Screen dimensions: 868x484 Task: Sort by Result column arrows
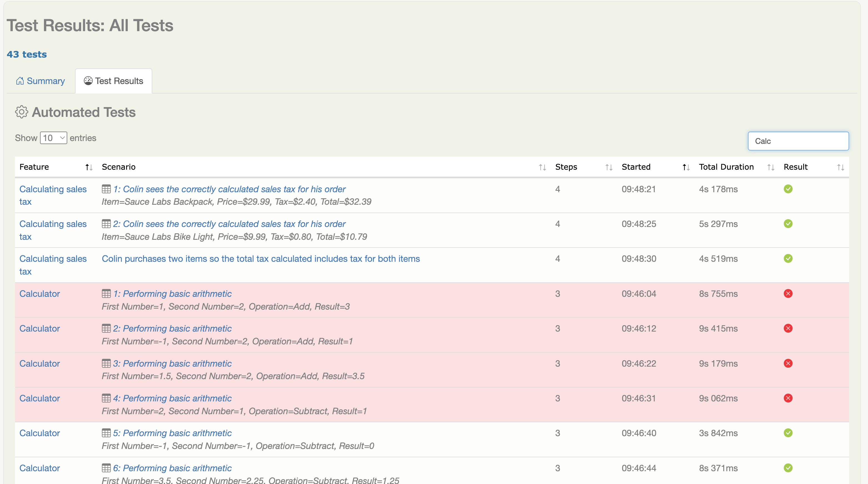point(840,167)
